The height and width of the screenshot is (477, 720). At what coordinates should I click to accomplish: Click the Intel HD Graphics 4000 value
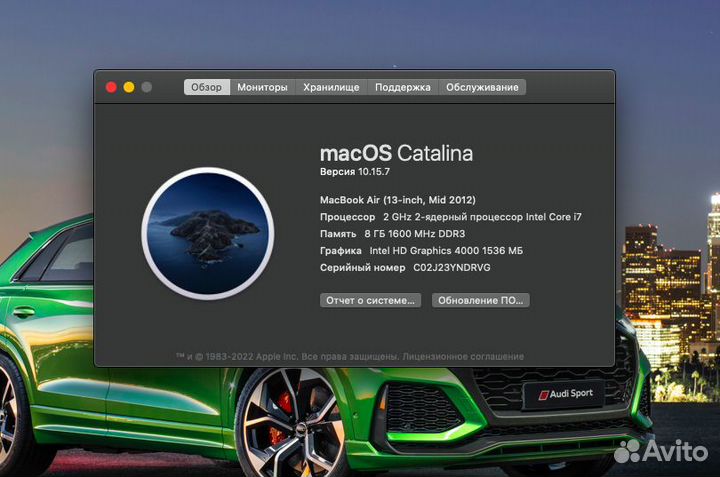[x=446, y=251]
